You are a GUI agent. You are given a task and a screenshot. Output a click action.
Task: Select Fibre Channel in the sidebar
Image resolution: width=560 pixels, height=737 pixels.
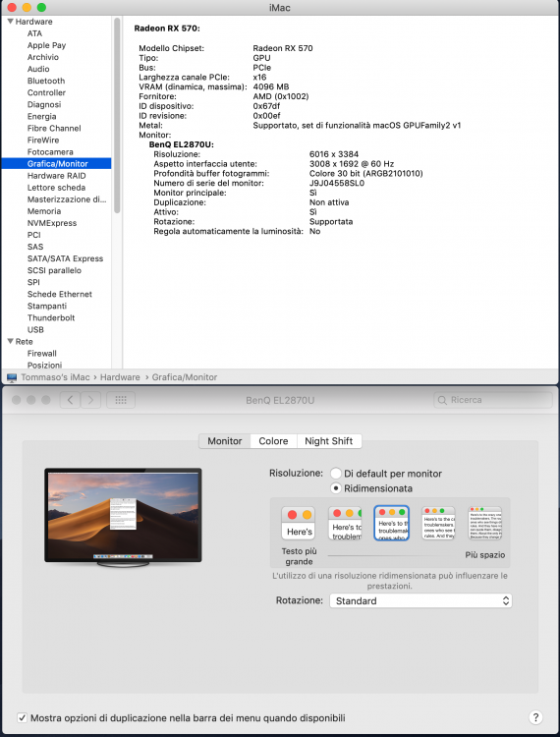pos(54,128)
